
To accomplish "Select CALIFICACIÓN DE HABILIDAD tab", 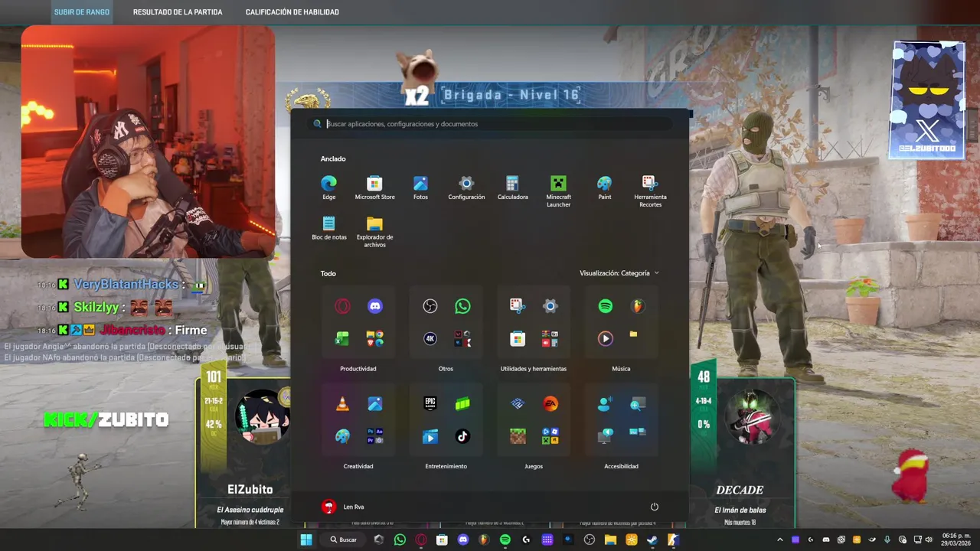I will click(x=292, y=12).
